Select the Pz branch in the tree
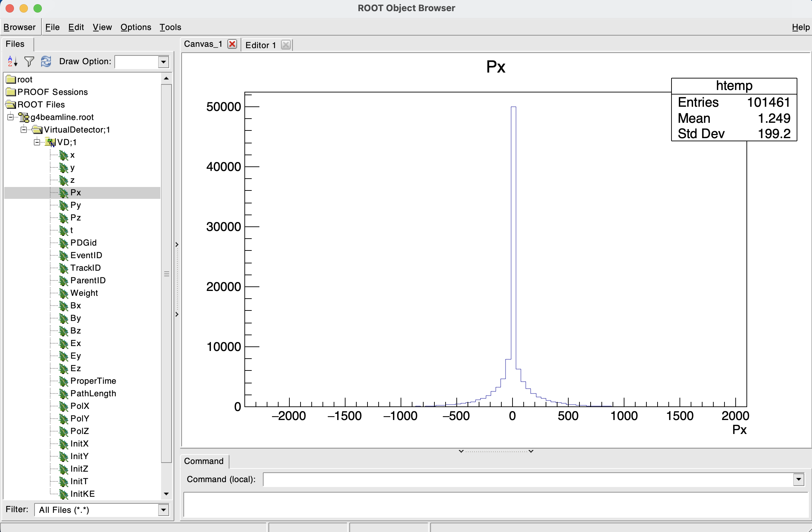This screenshot has width=812, height=532. pyautogui.click(x=75, y=217)
